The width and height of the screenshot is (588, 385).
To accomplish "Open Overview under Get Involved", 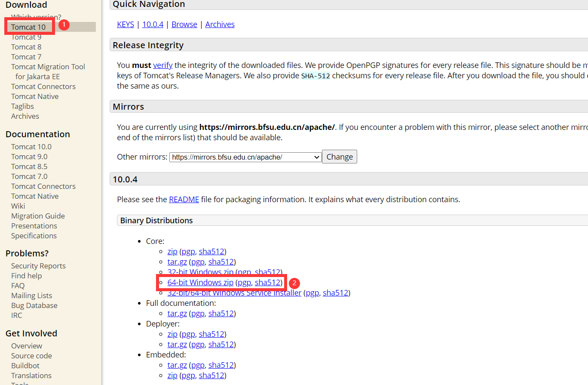I will tap(27, 346).
